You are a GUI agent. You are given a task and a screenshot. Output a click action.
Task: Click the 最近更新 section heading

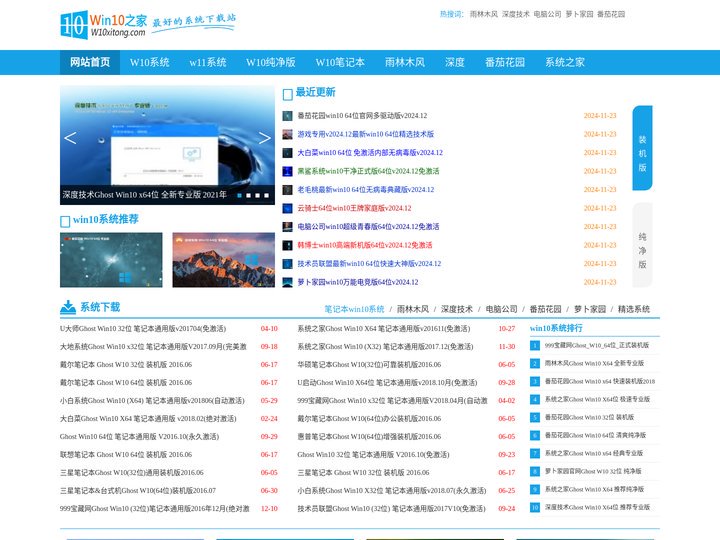click(315, 92)
